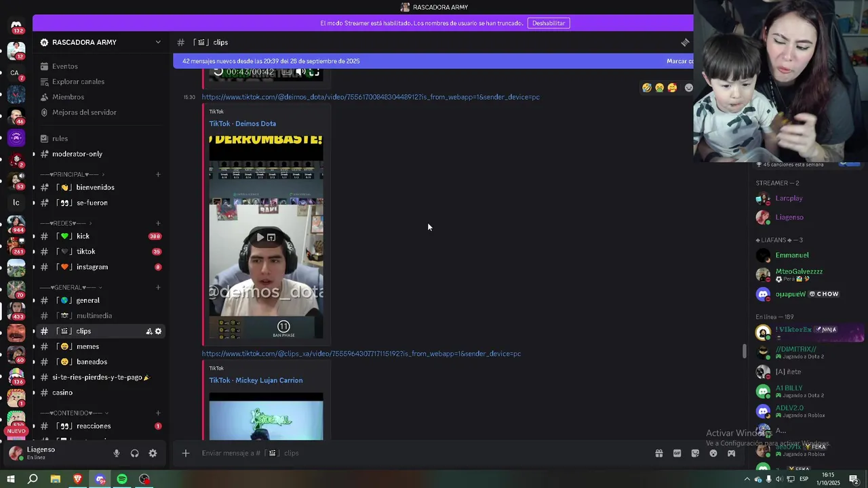Image resolution: width=868 pixels, height=488 pixels.
Task: Open TikTok · Deimos Dota embed title
Action: tap(242, 124)
